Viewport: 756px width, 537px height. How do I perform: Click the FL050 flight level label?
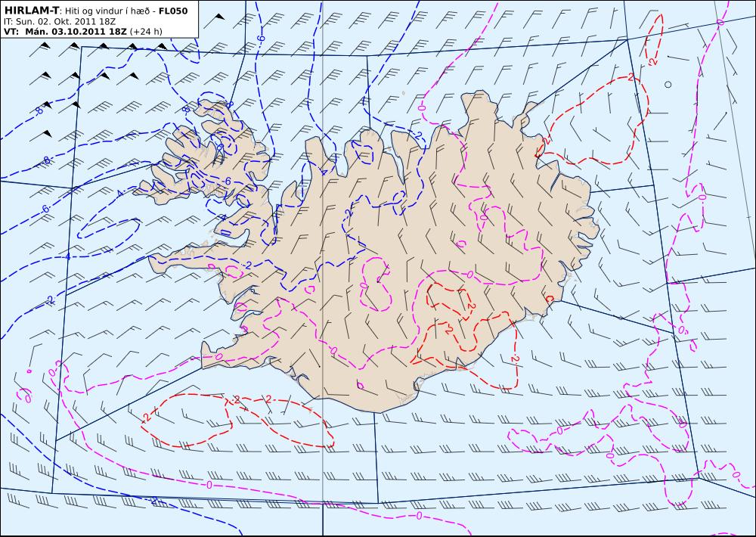pyautogui.click(x=173, y=11)
